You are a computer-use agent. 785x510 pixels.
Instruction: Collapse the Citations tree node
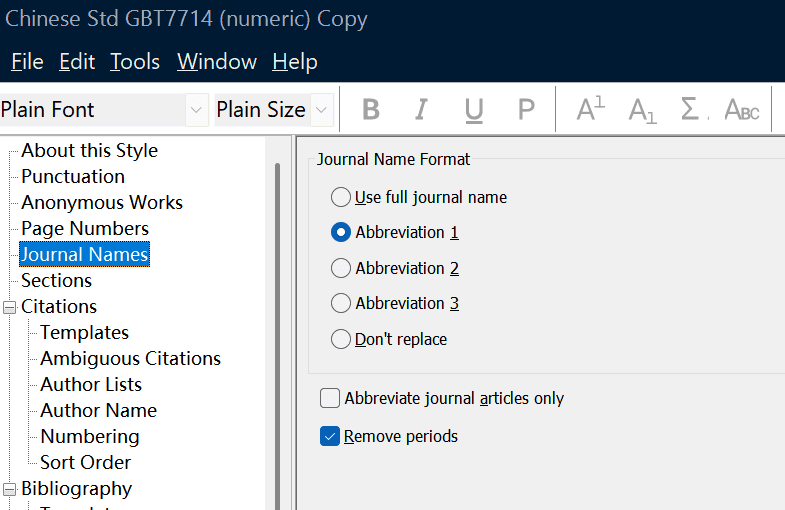(10, 307)
